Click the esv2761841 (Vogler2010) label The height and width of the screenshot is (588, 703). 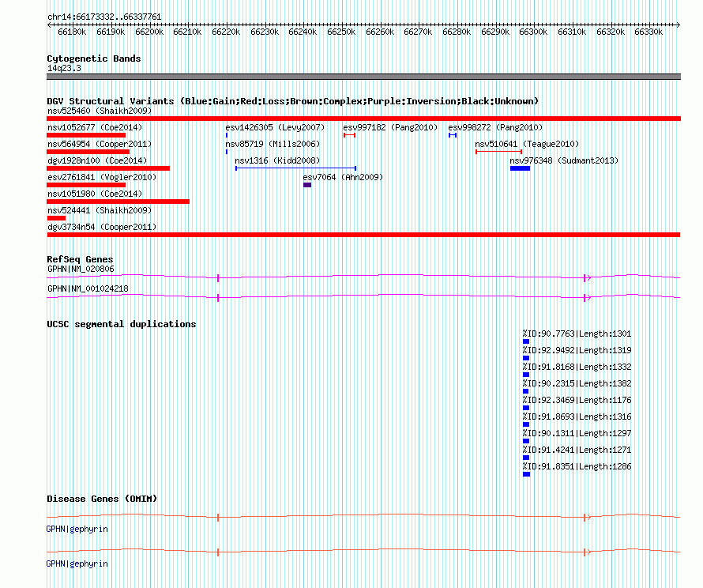[x=102, y=177]
